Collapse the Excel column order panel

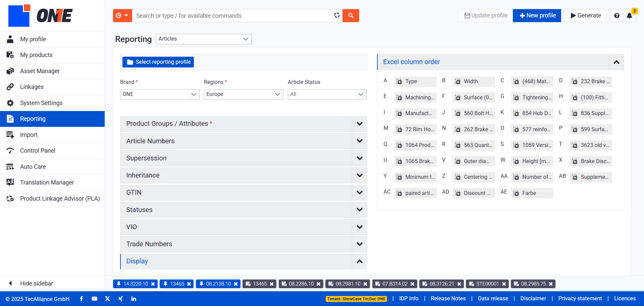click(x=616, y=62)
